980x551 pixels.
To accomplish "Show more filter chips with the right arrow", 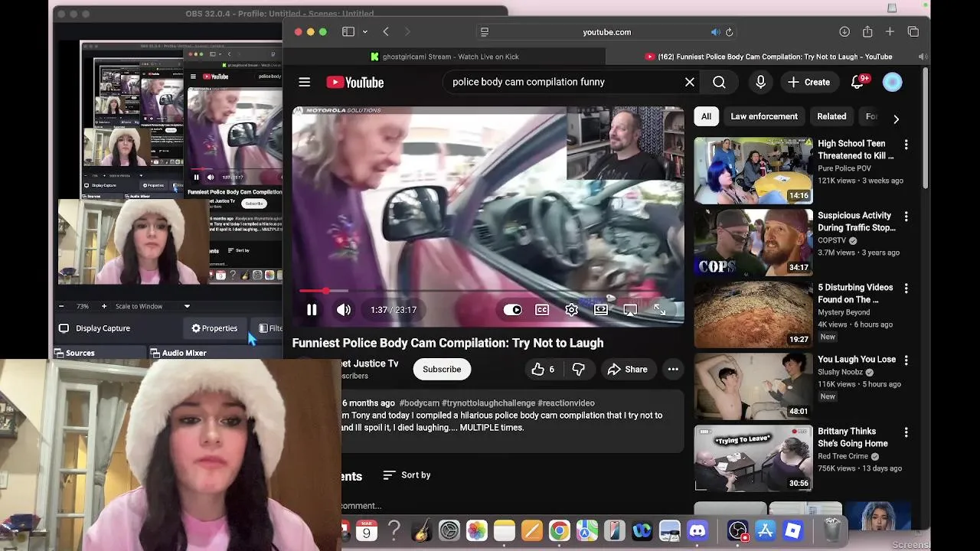I will tap(896, 119).
